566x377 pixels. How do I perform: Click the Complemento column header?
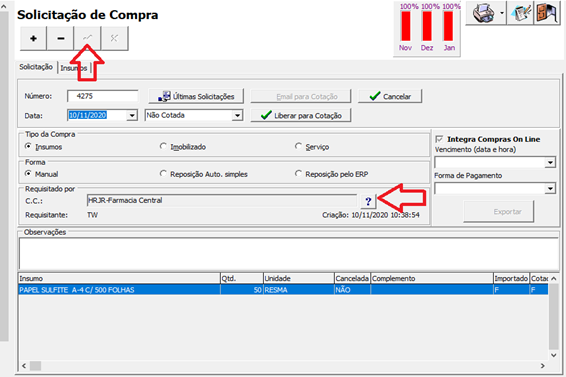tap(432, 278)
